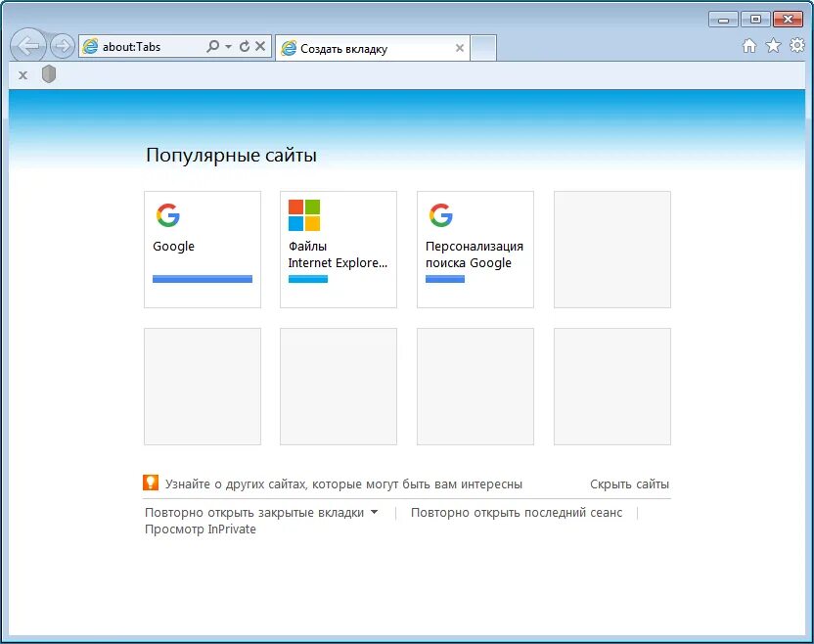The width and height of the screenshot is (814, 644).
Task: Click the Internet Explorer icon in the address bar
Action: click(x=90, y=46)
